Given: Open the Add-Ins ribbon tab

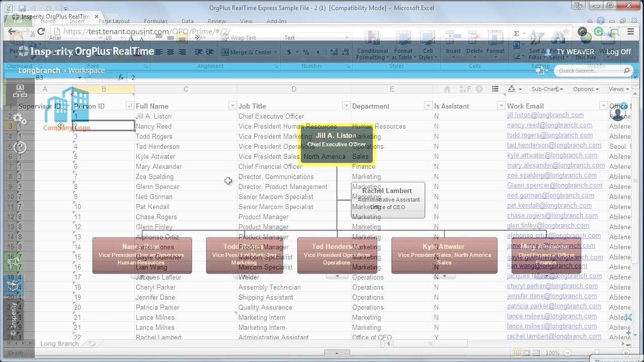Looking at the screenshot, I should (x=276, y=21).
